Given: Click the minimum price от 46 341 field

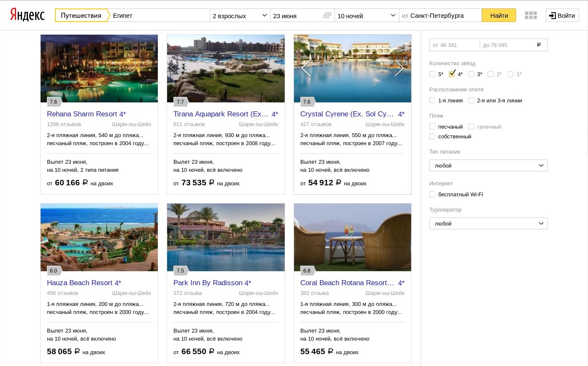Looking at the screenshot, I should coord(455,45).
